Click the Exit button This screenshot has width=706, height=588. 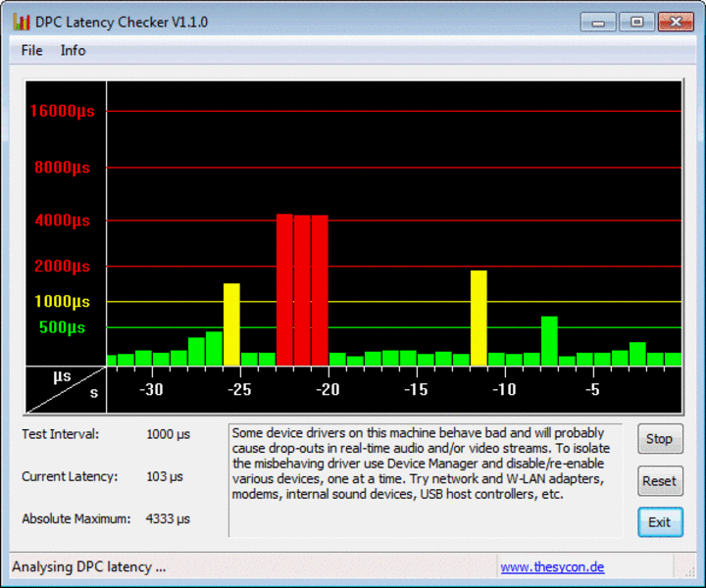(x=660, y=522)
